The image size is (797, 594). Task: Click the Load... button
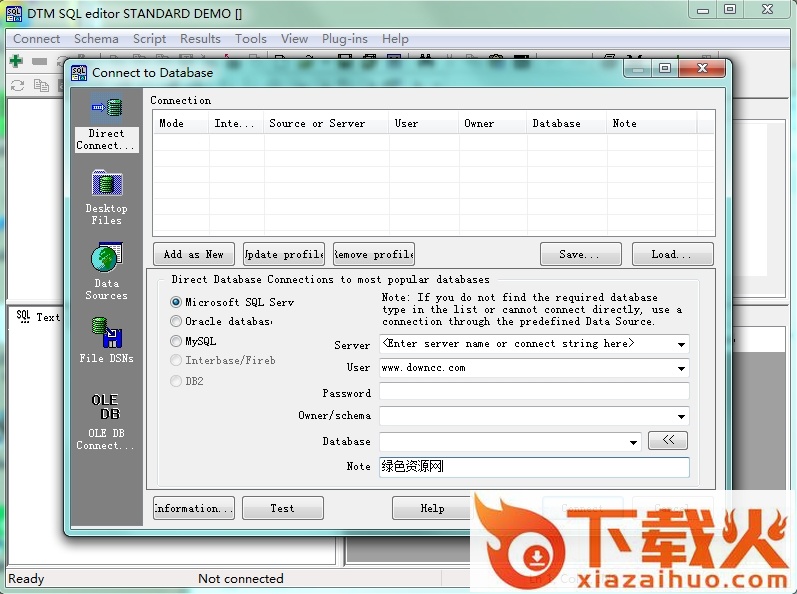pos(672,254)
